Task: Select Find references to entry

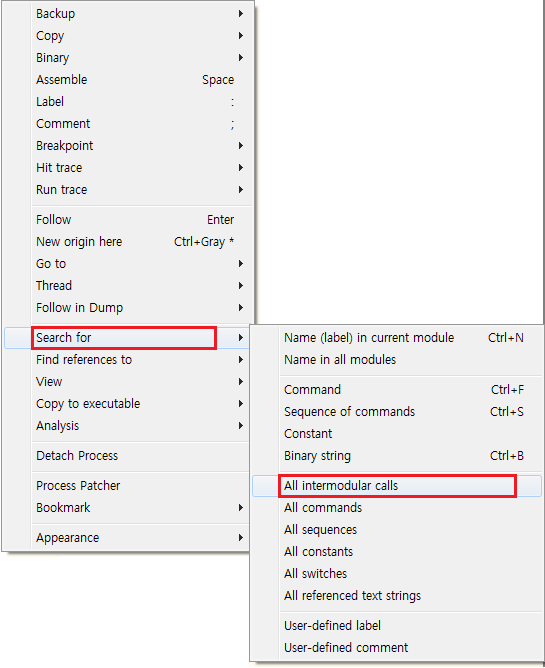Action: pos(127,360)
